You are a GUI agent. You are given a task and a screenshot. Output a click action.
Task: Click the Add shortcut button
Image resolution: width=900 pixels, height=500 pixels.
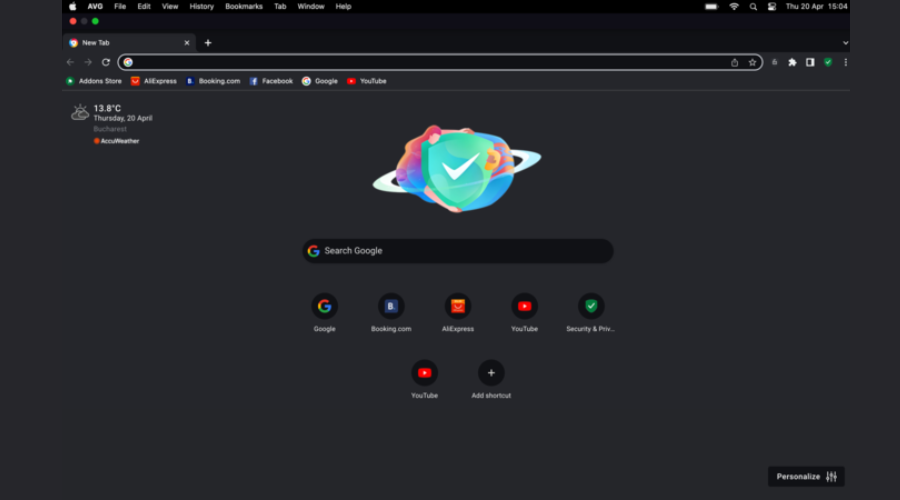tap(491, 379)
